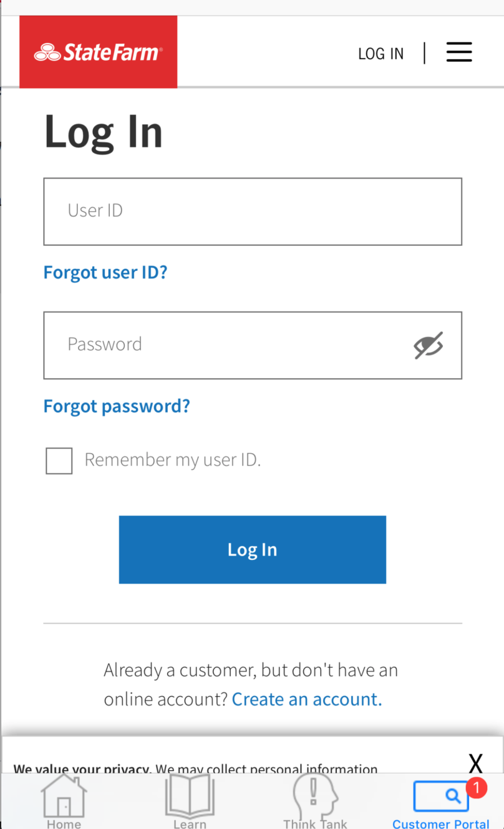Focus the Password input field
504x829 pixels.
point(253,345)
